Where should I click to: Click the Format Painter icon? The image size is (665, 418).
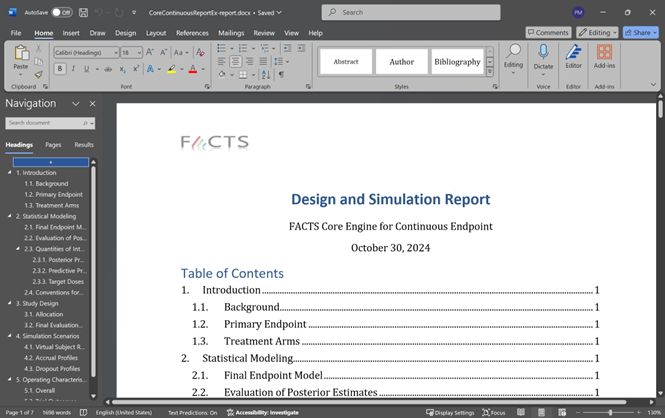point(39,73)
